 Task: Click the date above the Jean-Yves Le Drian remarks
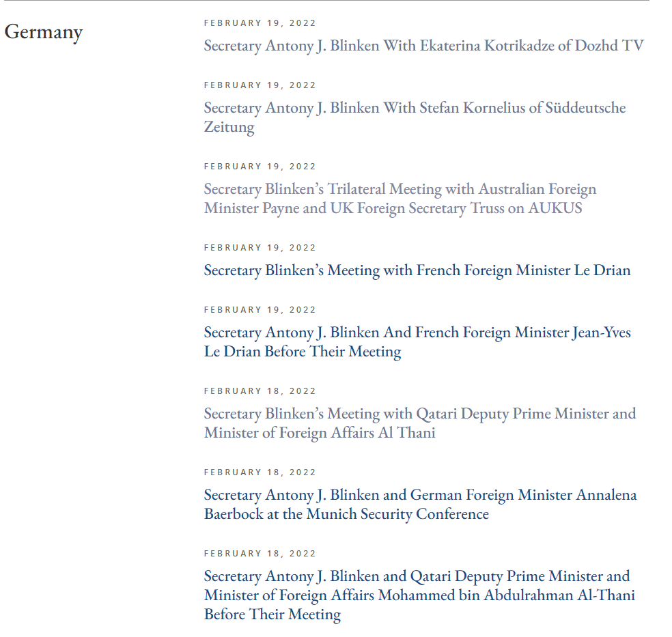[260, 310]
